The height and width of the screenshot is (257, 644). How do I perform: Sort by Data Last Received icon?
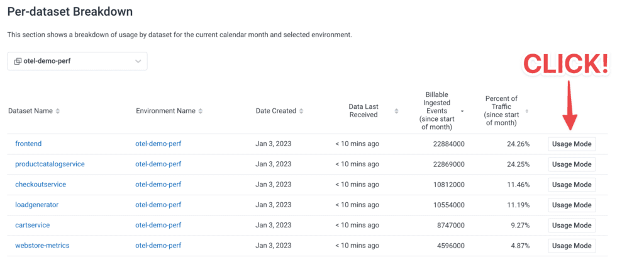(396, 111)
